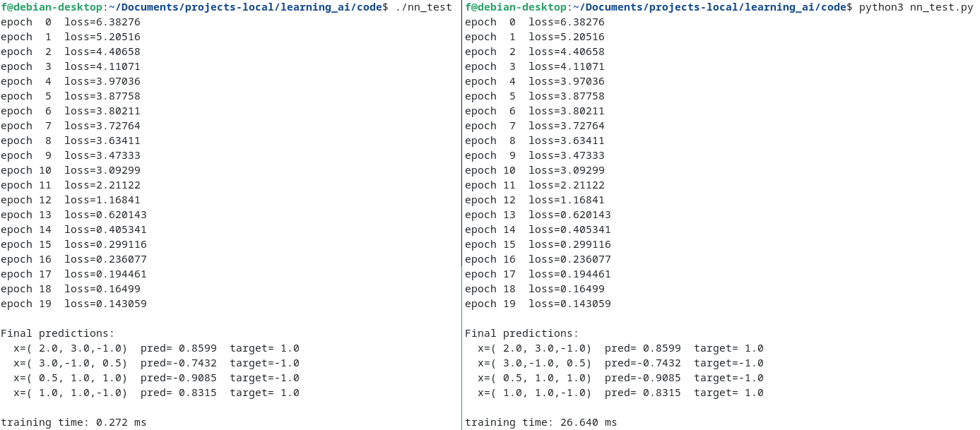Click epoch 0 loss=6.38276 in ./nn_test output
The image size is (980, 430).
[71, 22]
